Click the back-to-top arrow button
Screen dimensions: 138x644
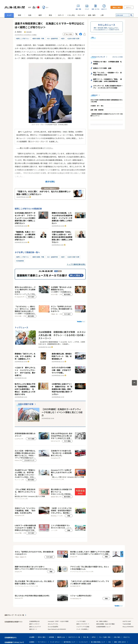134,383
